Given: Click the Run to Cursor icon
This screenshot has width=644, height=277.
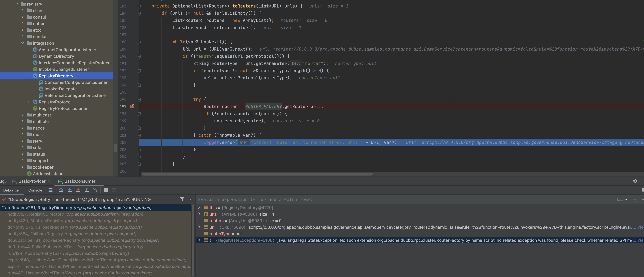Looking at the screenshot, I should [x=95, y=190].
